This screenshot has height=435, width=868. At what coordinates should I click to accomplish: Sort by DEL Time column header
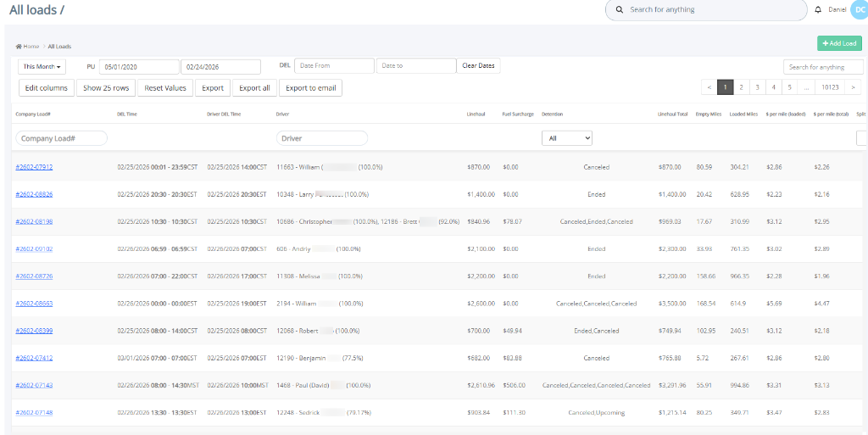(127, 114)
